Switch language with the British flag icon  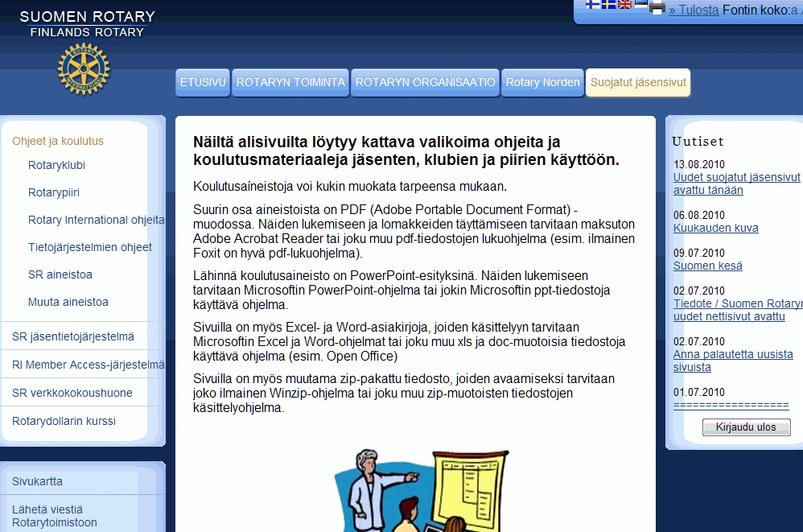625,5
